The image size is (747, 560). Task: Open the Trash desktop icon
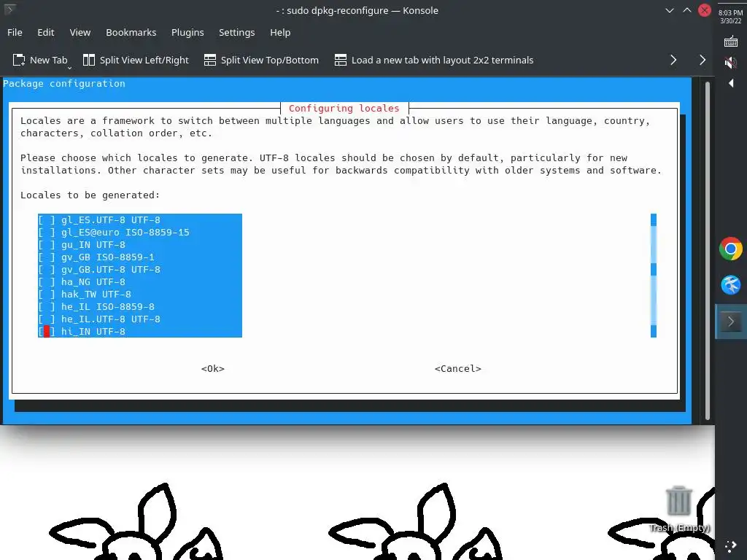(679, 508)
